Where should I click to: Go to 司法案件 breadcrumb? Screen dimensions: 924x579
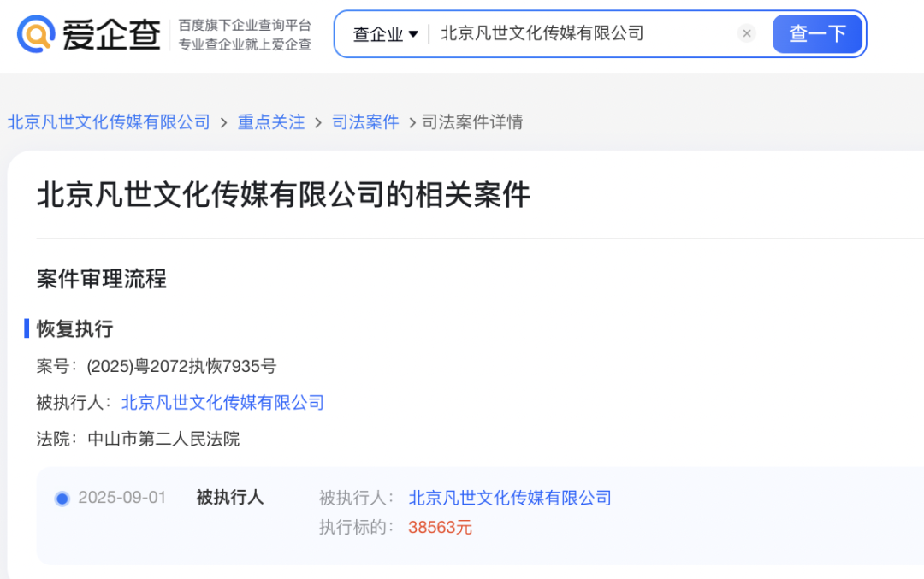pyautogui.click(x=365, y=122)
